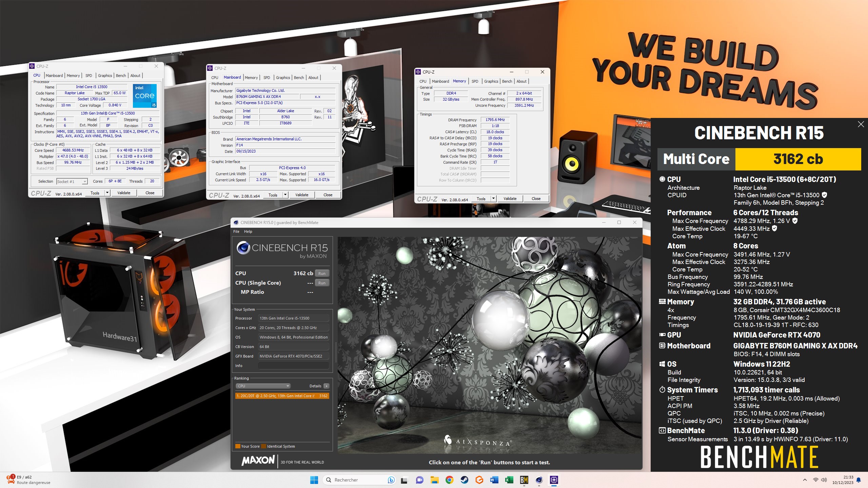This screenshot has width=868, height=488.
Task: Open the road alert widget on taskbar
Action: (28, 480)
